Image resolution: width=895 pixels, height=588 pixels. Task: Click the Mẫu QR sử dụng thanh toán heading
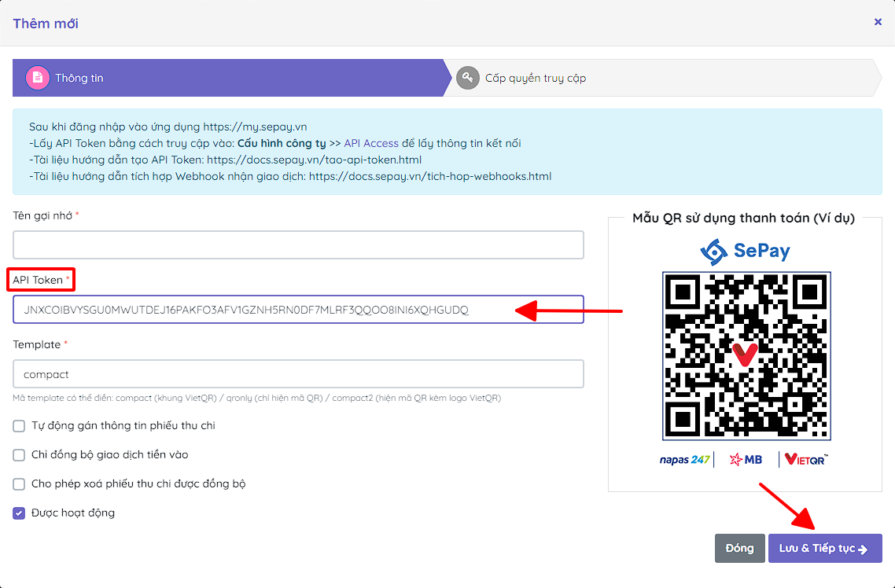click(744, 218)
